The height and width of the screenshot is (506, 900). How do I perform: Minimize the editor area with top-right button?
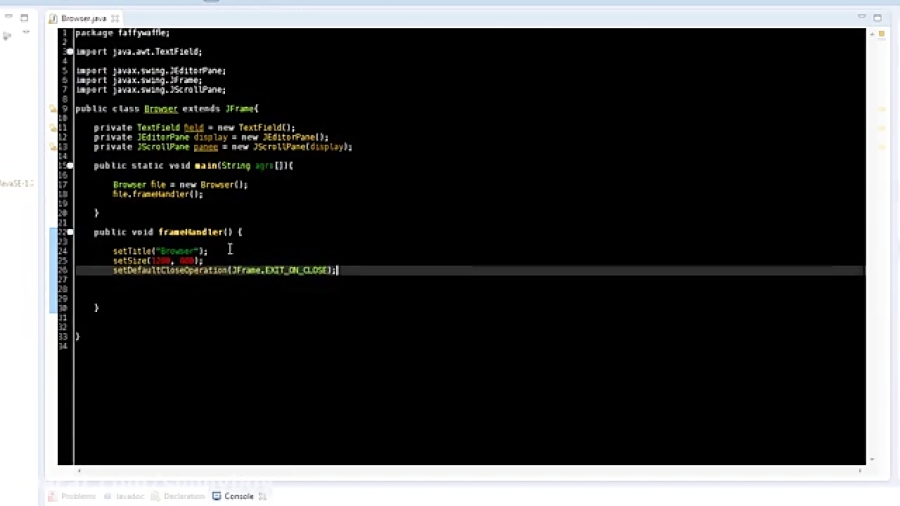click(x=862, y=17)
